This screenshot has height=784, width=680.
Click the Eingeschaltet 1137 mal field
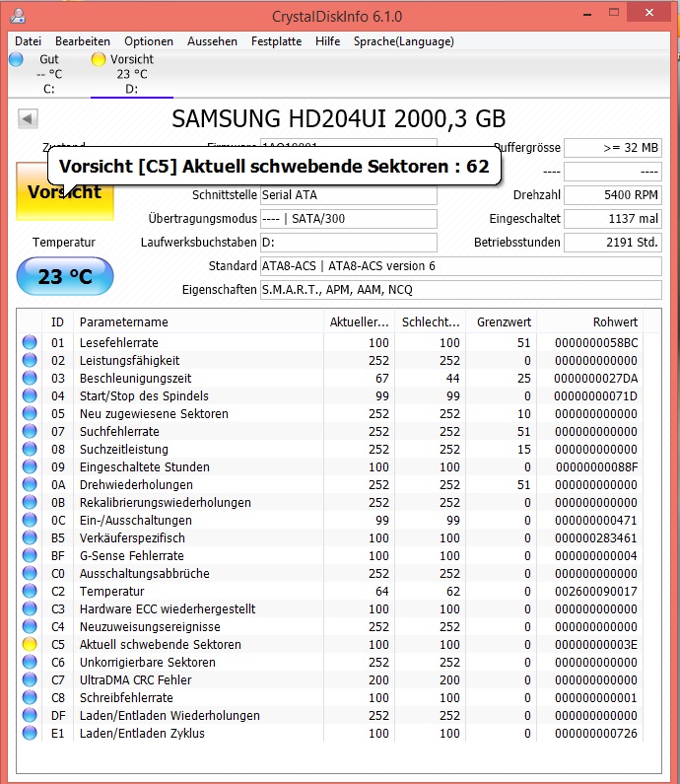click(613, 219)
